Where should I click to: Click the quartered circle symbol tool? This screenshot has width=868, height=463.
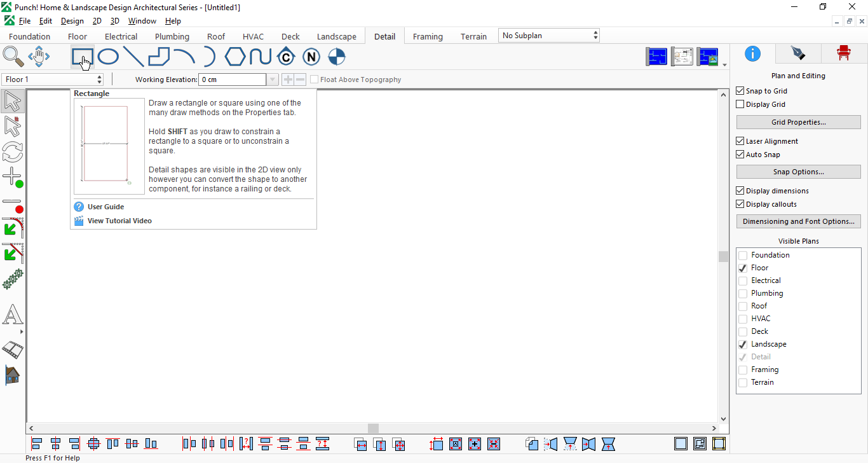[x=336, y=57]
